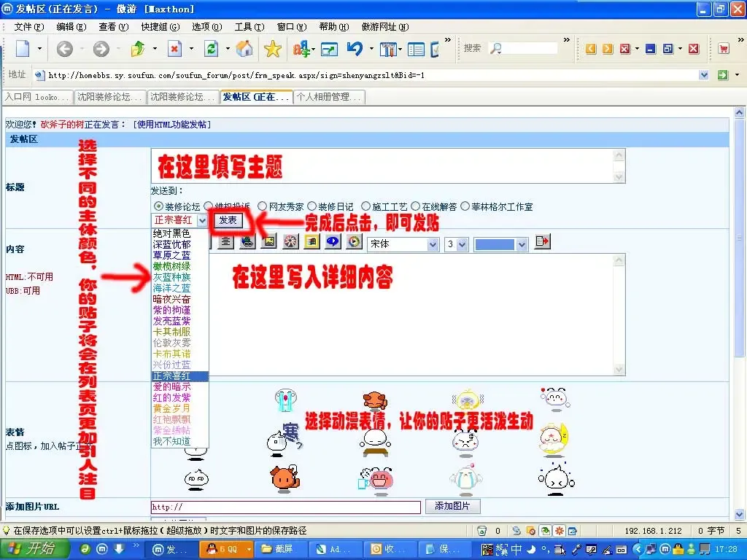Switch to the 入口网 looko tab
Screen dimensions: 747x560
tap(38, 97)
